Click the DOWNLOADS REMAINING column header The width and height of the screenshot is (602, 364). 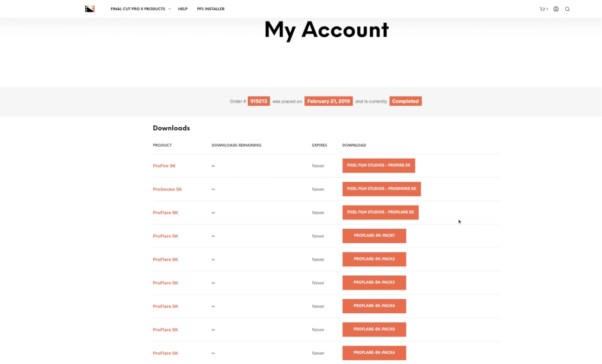tap(236, 145)
